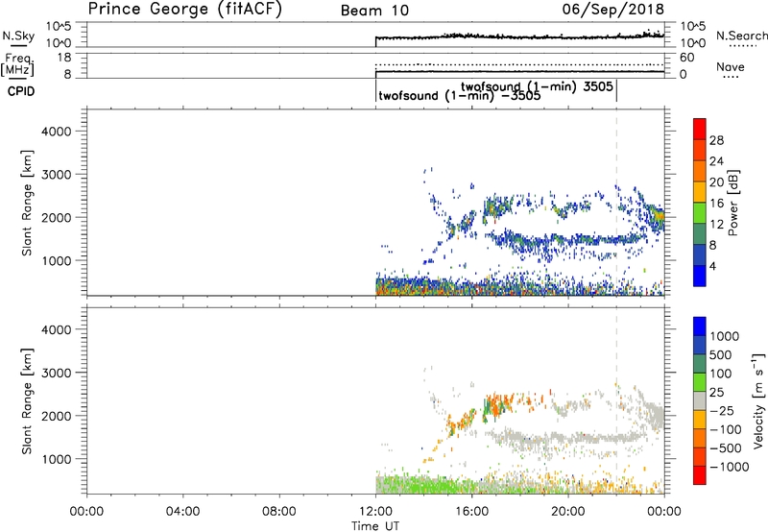Click the '16:00' time axis label

[x=471, y=512]
